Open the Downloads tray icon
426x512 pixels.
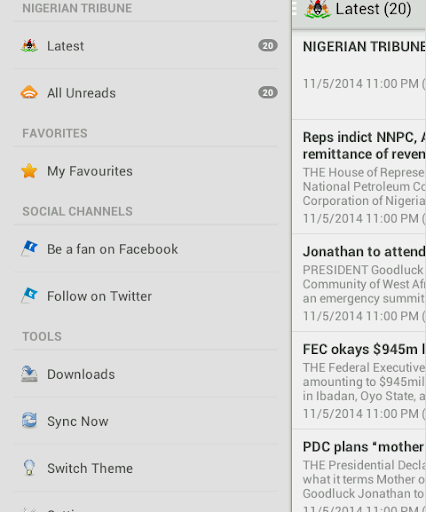click(x=29, y=374)
